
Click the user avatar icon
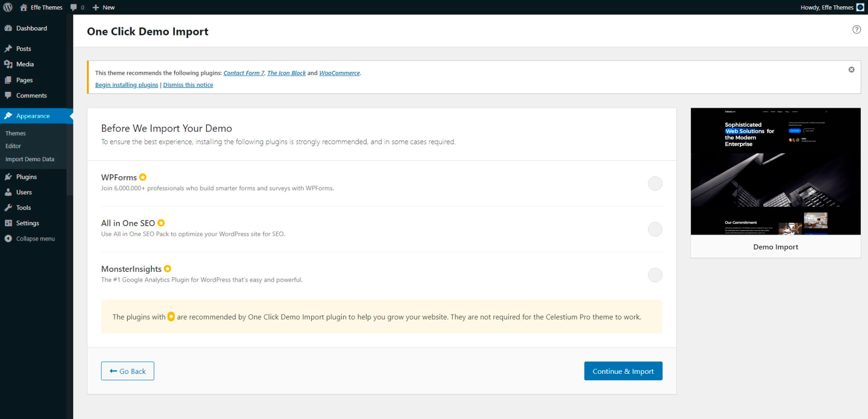860,7
